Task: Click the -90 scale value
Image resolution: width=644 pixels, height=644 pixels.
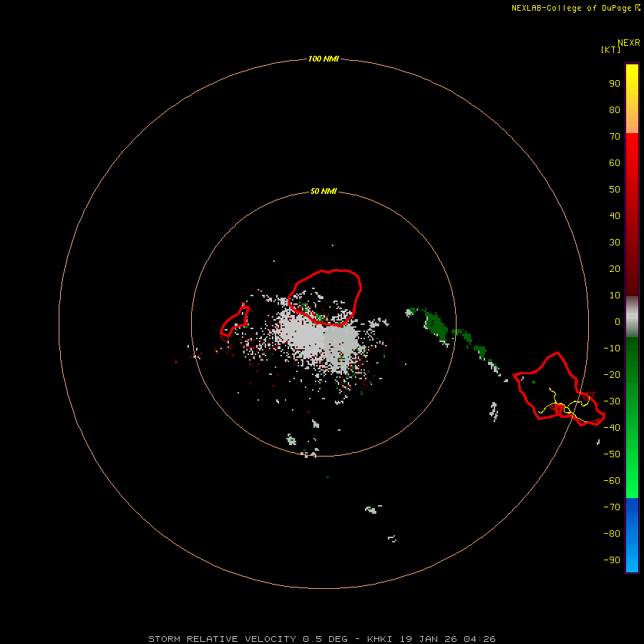Action: tap(612, 560)
